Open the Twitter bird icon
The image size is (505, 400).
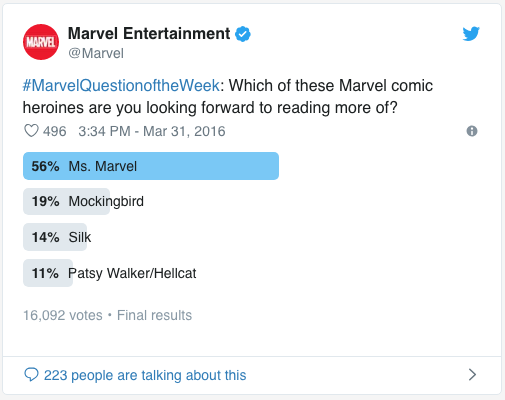[471, 34]
